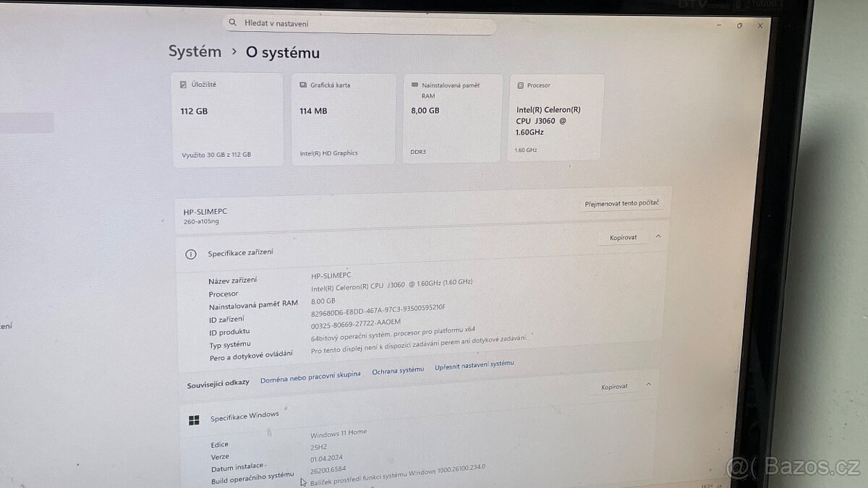Click the Grafická karta GPU icon
Viewport: 868px width, 488px height.
coord(302,84)
